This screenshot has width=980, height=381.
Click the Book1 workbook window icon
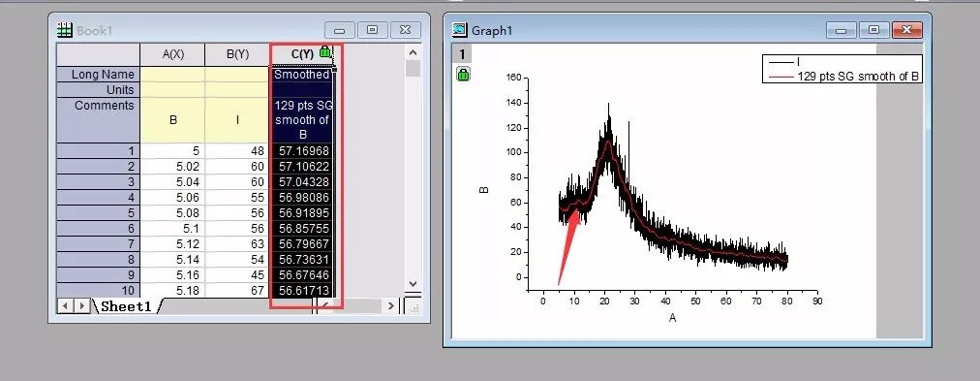[65, 30]
